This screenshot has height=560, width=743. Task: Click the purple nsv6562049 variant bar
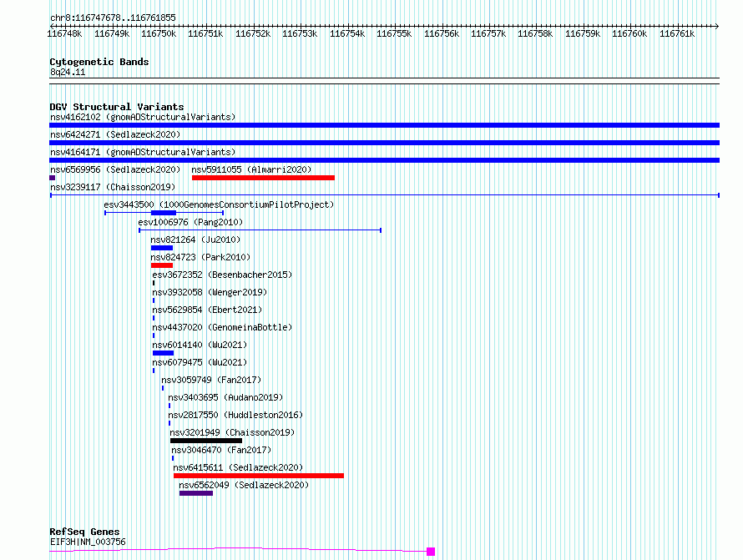tap(196, 493)
